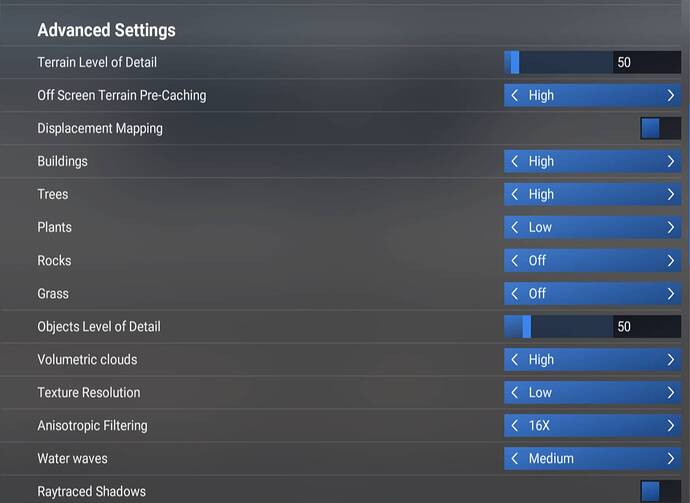The width and height of the screenshot is (690, 503).
Task: Click left arrow for Rocks setting
Action: point(515,260)
